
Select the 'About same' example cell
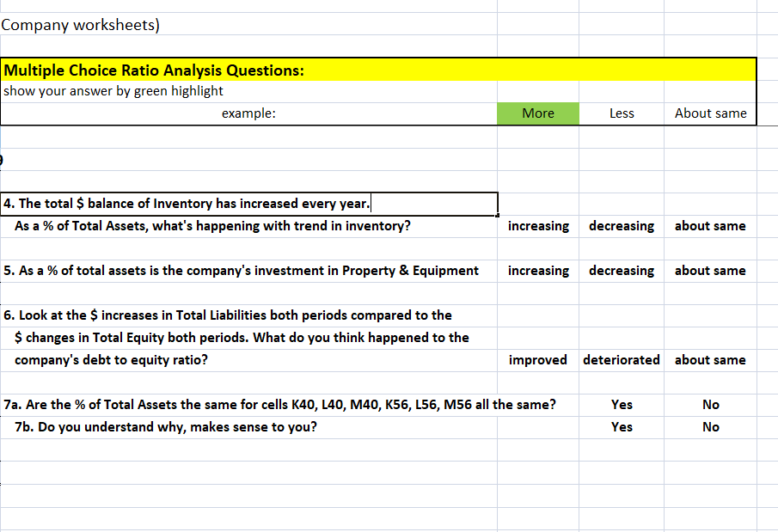pyautogui.click(x=711, y=113)
